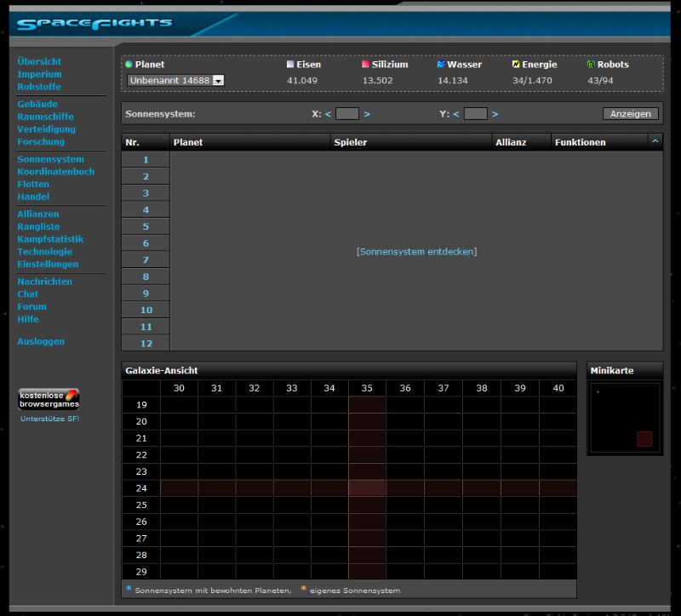Click the green Planet status icon
Viewport: 681px width, 616px height.
(129, 65)
